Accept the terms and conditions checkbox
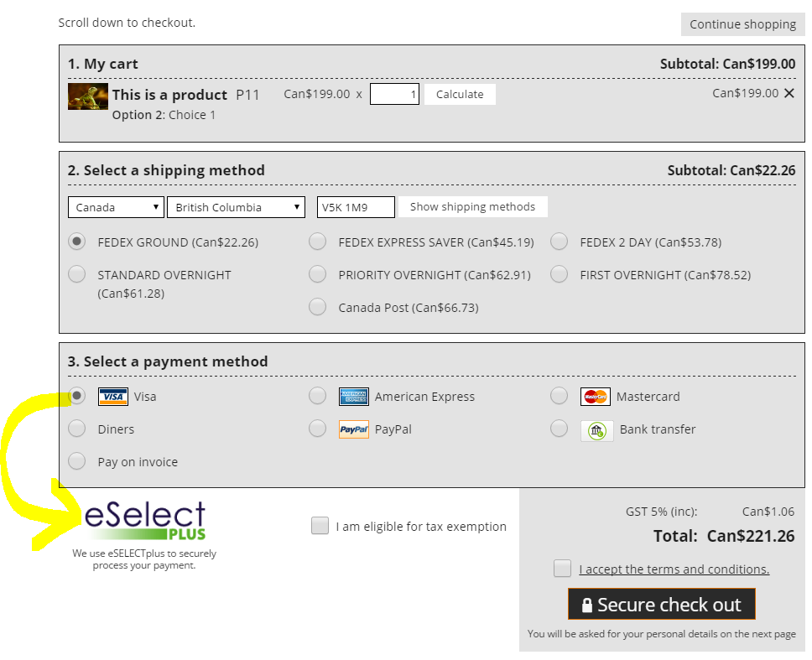Image resolution: width=812 pixels, height=660 pixels. [562, 569]
